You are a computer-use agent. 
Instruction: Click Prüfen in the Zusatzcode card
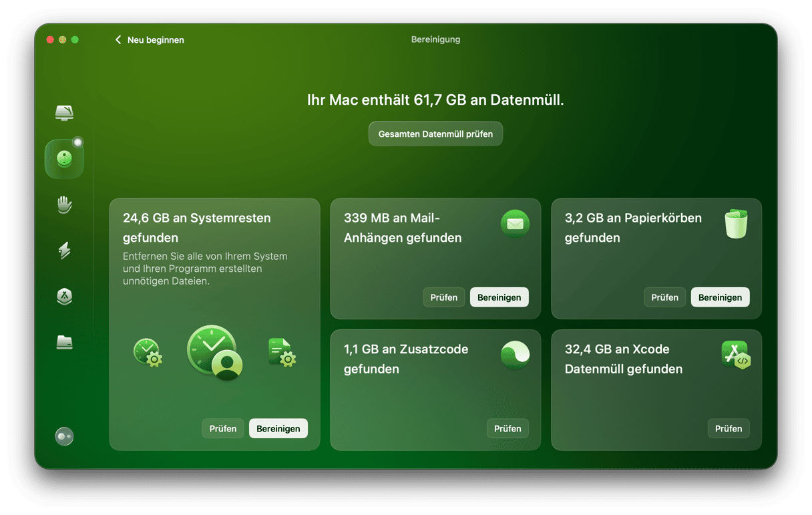click(507, 429)
